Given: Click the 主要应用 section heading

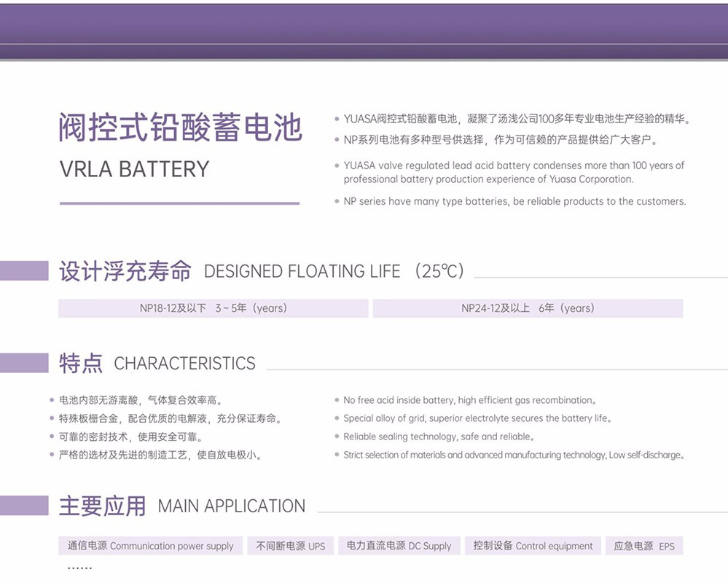Looking at the screenshot, I should (x=103, y=506).
